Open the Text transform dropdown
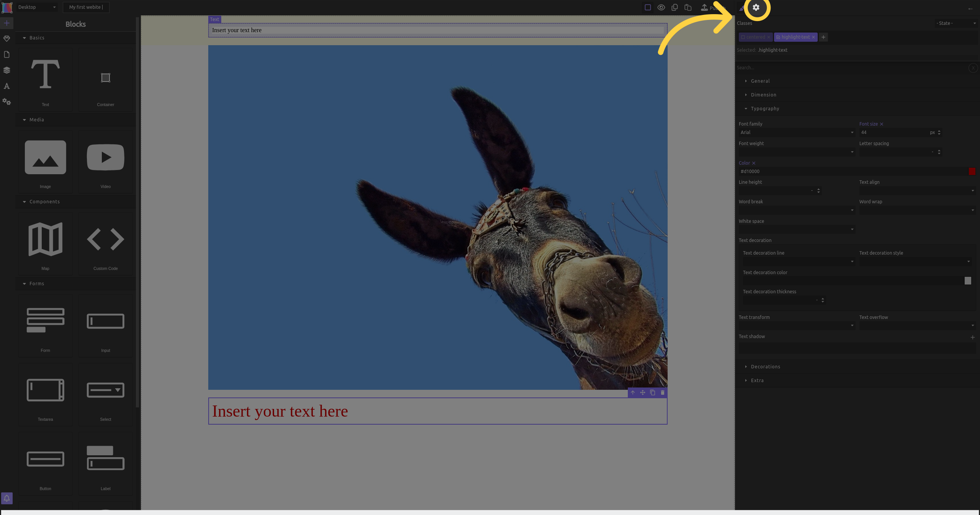 (797, 326)
